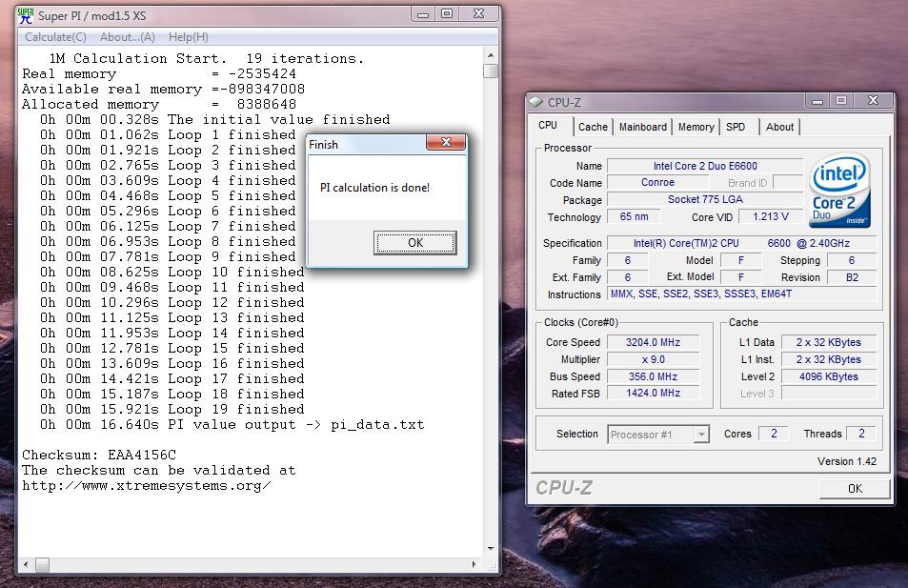The image size is (908, 588).
Task: Minimize the Super PI window
Action: pos(423,14)
